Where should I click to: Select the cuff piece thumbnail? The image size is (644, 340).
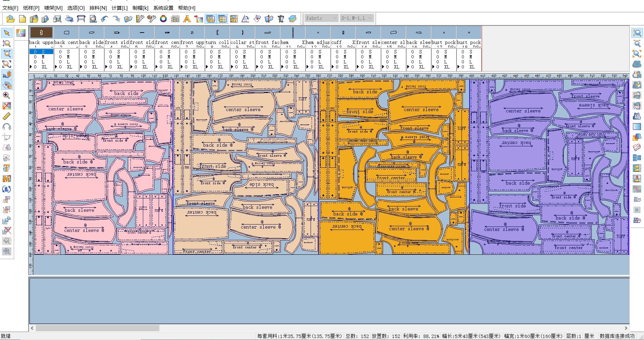(343, 33)
